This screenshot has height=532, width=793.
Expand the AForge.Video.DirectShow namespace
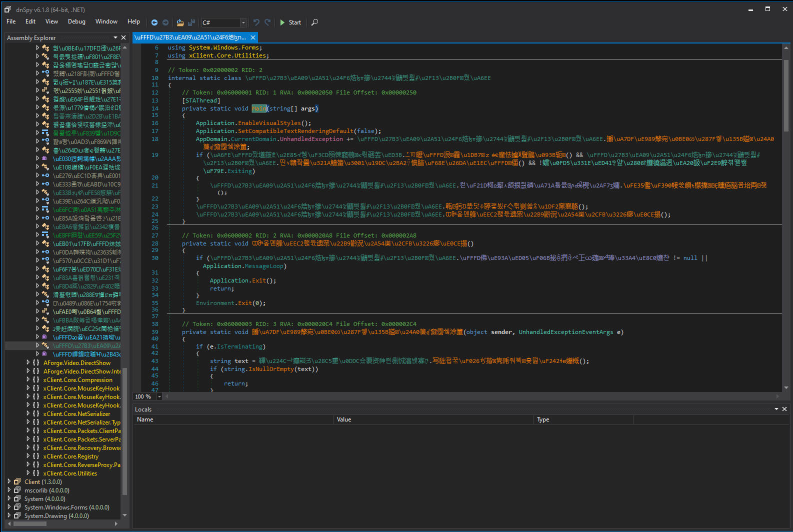(x=28, y=362)
